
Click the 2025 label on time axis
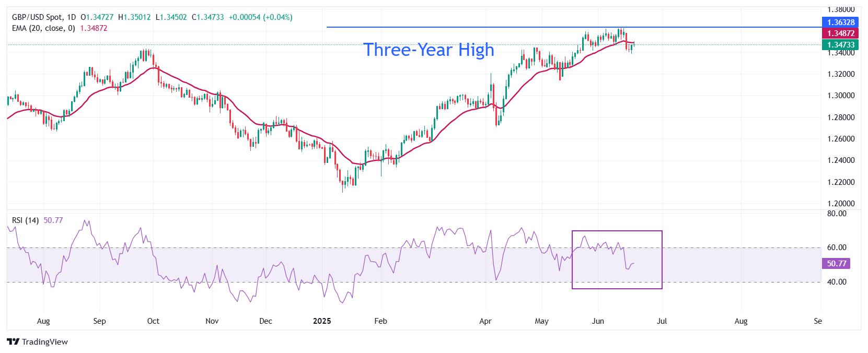(x=322, y=321)
